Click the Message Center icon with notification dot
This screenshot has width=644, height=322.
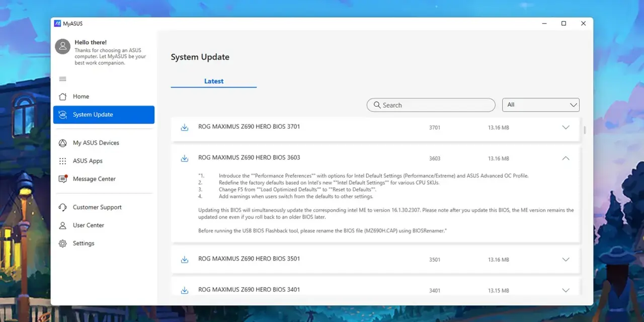tap(63, 179)
